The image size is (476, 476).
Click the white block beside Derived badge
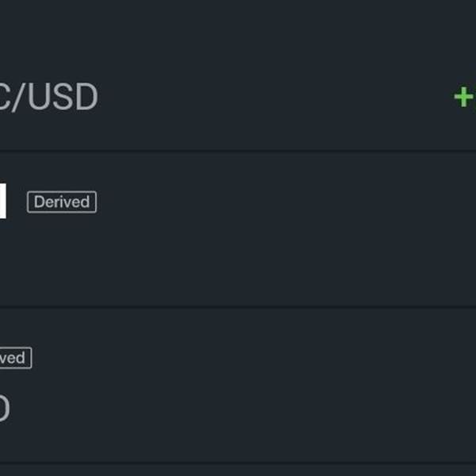pyautogui.click(x=2, y=201)
